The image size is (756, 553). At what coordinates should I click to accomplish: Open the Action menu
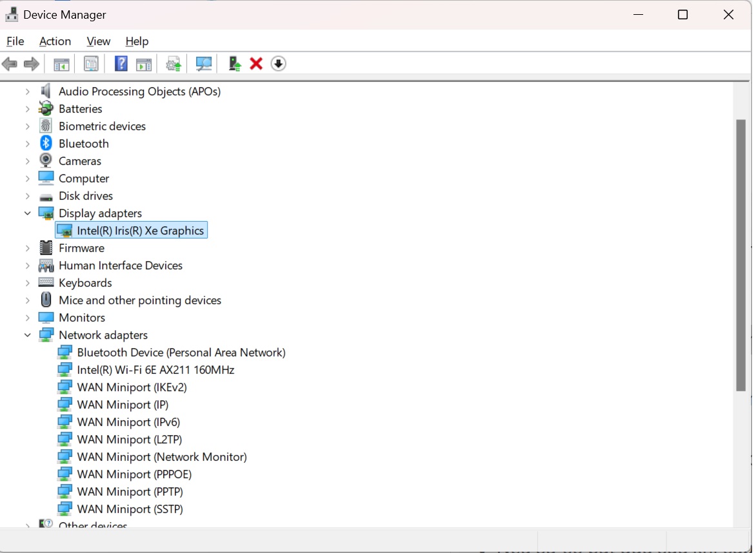point(55,41)
